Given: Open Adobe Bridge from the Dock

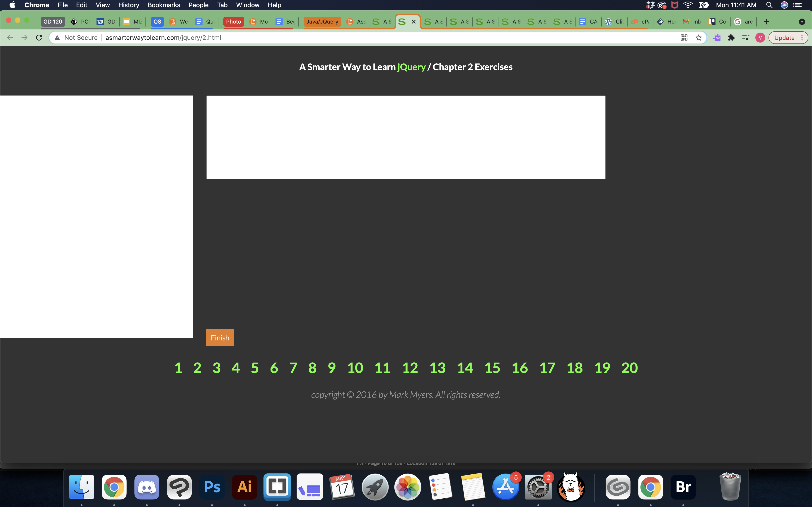Looking at the screenshot, I should 683,487.
